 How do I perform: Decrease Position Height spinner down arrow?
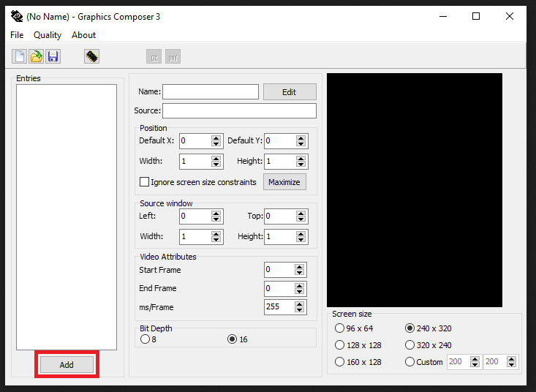tap(301, 165)
